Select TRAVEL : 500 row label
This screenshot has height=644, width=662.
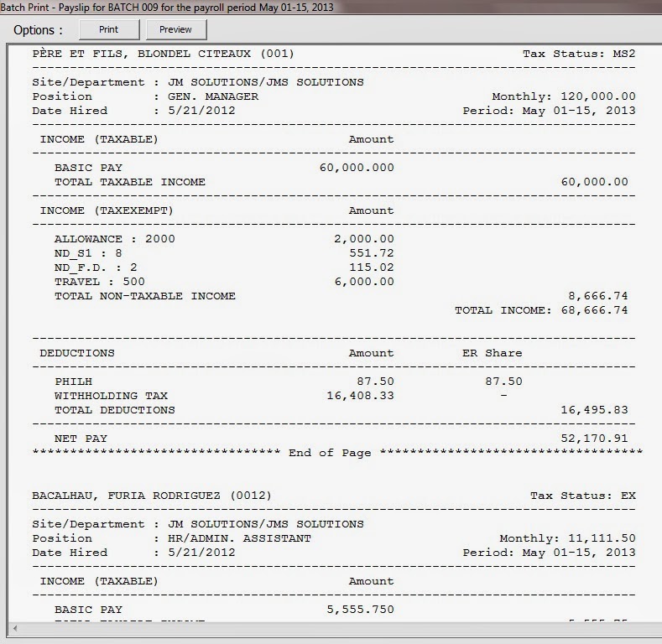pyautogui.click(x=100, y=282)
